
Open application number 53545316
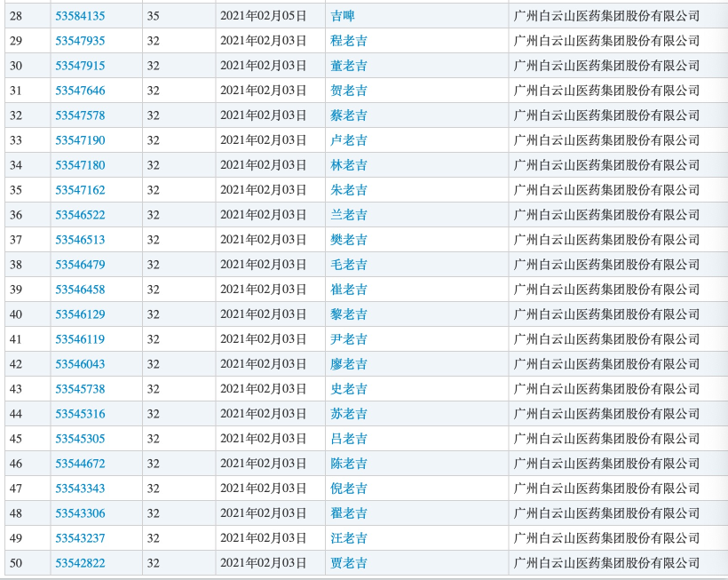pos(80,414)
